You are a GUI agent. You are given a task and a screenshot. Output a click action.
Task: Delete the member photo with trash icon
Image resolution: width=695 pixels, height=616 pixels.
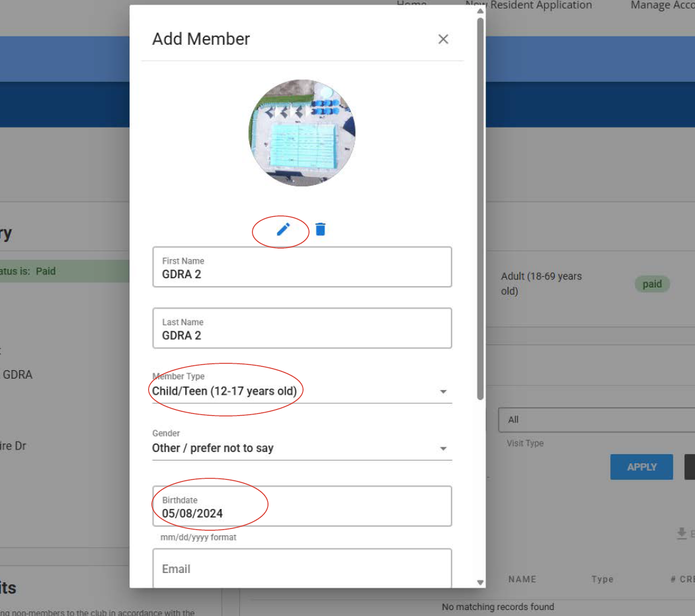coord(321,229)
